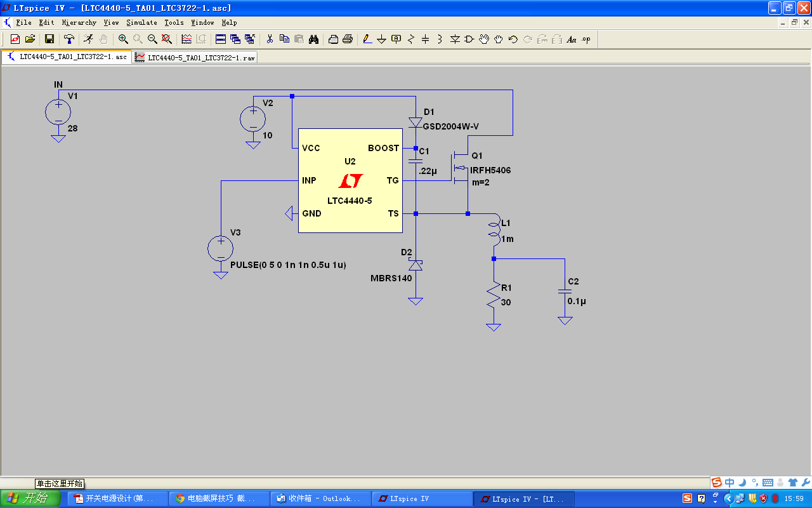Open the File menu

tap(23, 22)
